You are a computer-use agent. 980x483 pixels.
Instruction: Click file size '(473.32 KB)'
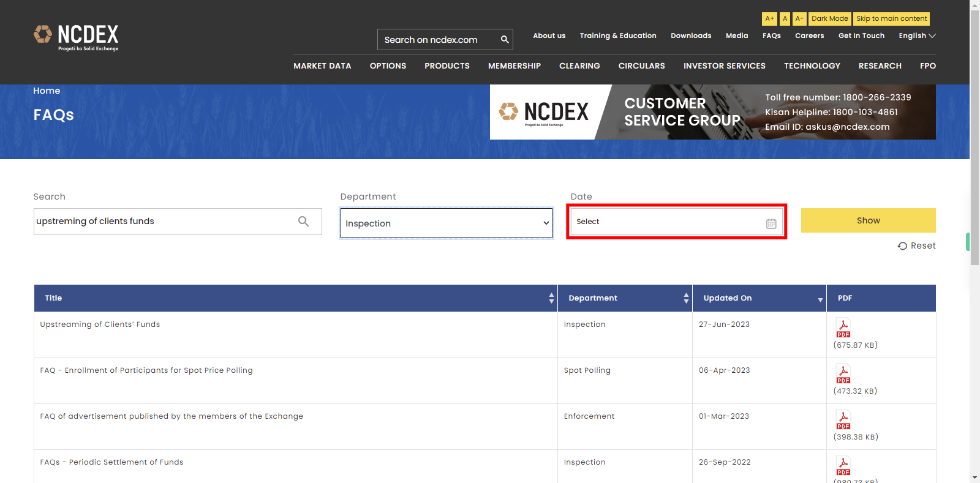click(856, 391)
